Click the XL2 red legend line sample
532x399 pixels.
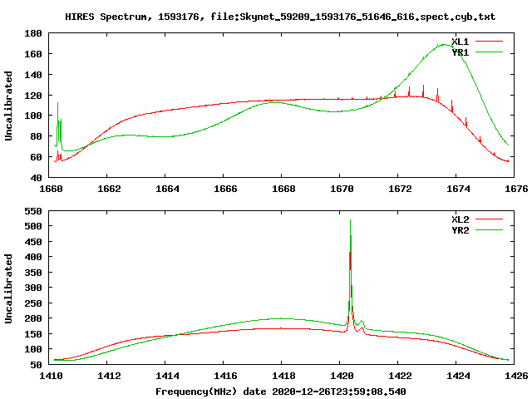489,219
